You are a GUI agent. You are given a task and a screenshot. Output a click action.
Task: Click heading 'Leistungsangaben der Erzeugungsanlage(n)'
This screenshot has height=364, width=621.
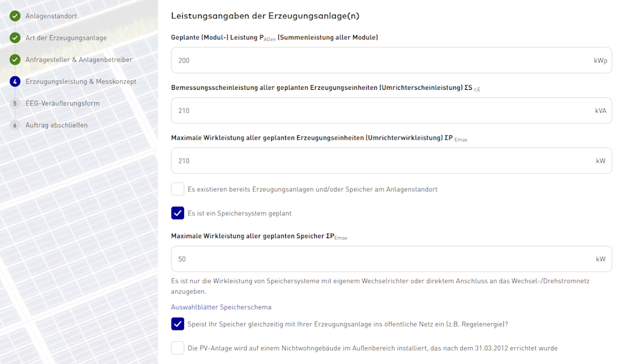coord(265,16)
